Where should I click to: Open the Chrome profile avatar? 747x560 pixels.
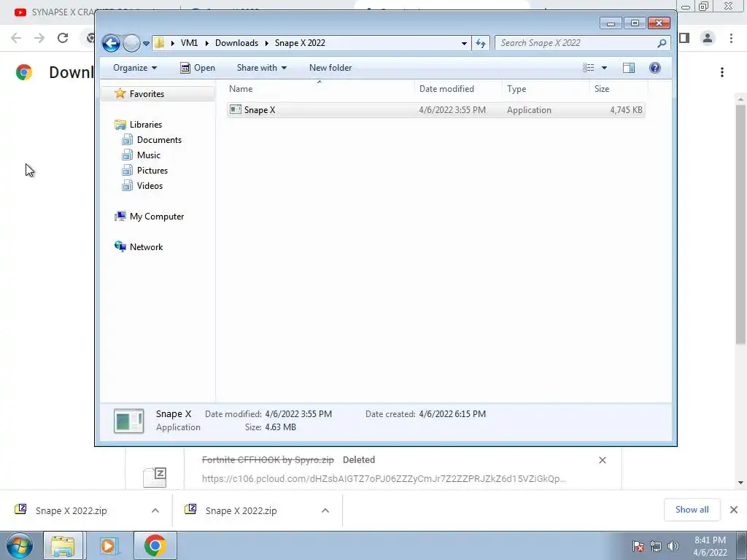click(x=708, y=38)
